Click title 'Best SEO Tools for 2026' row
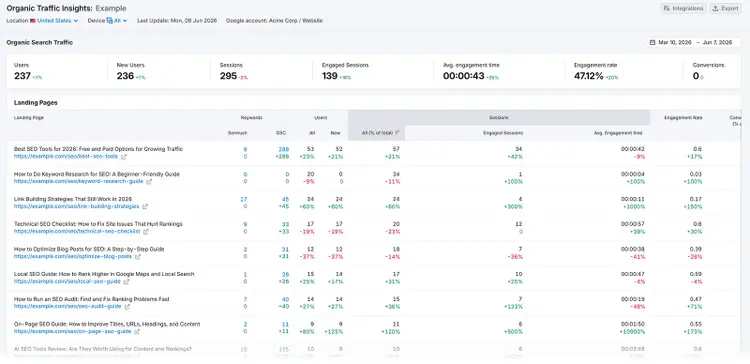 point(99,149)
